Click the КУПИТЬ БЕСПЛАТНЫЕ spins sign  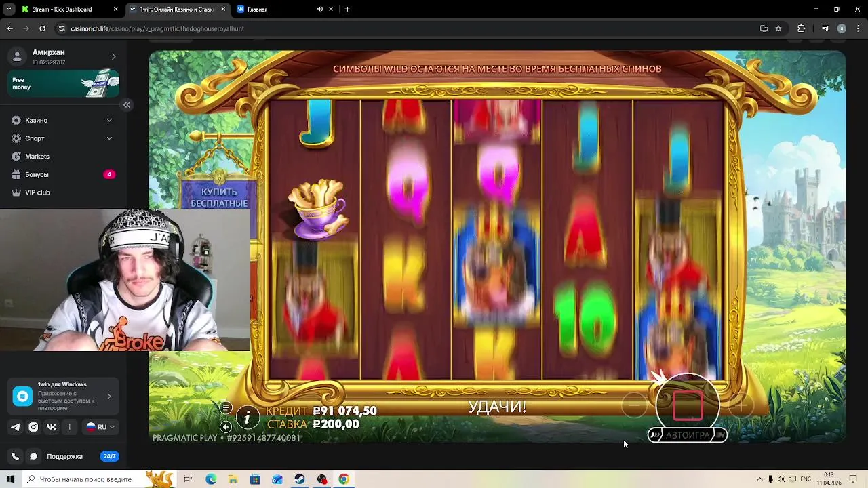click(218, 197)
